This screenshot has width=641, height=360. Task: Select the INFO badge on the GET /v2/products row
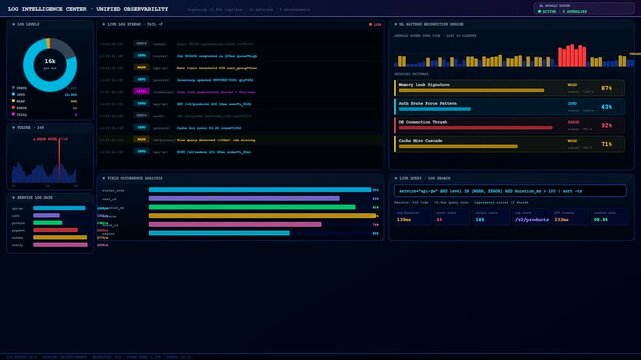point(141,103)
